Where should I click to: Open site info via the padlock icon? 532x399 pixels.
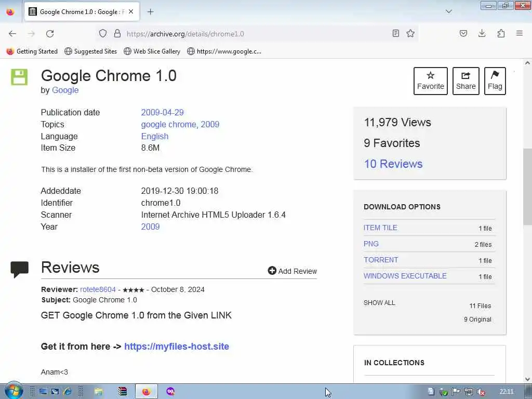[117, 33]
